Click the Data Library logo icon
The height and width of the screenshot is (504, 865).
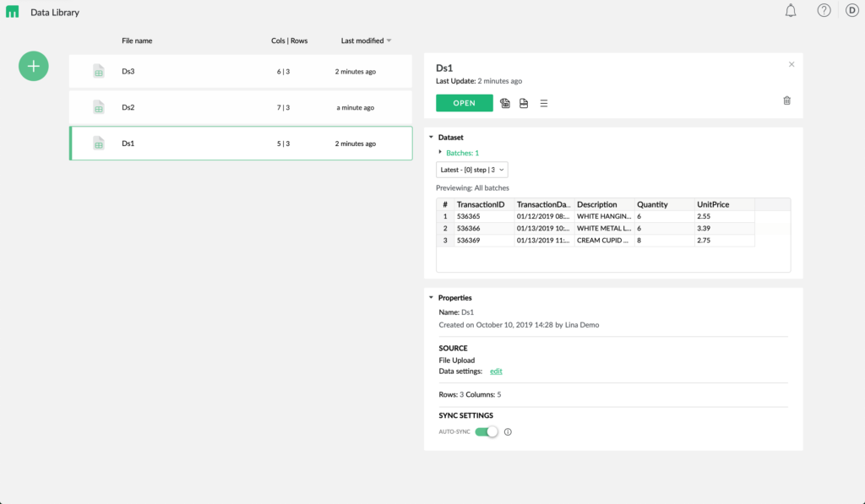pyautogui.click(x=12, y=11)
